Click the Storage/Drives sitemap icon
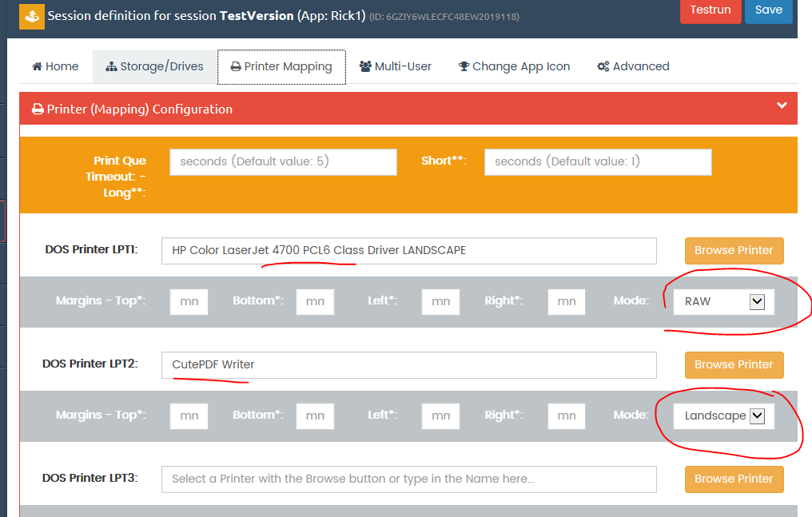Image resolution: width=812 pixels, height=517 pixels. [111, 66]
